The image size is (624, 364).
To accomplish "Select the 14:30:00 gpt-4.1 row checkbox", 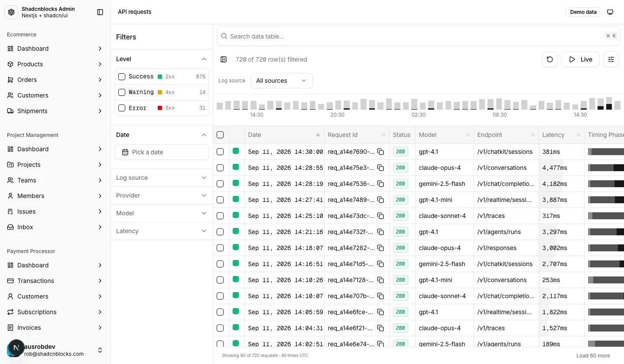I will click(x=220, y=152).
